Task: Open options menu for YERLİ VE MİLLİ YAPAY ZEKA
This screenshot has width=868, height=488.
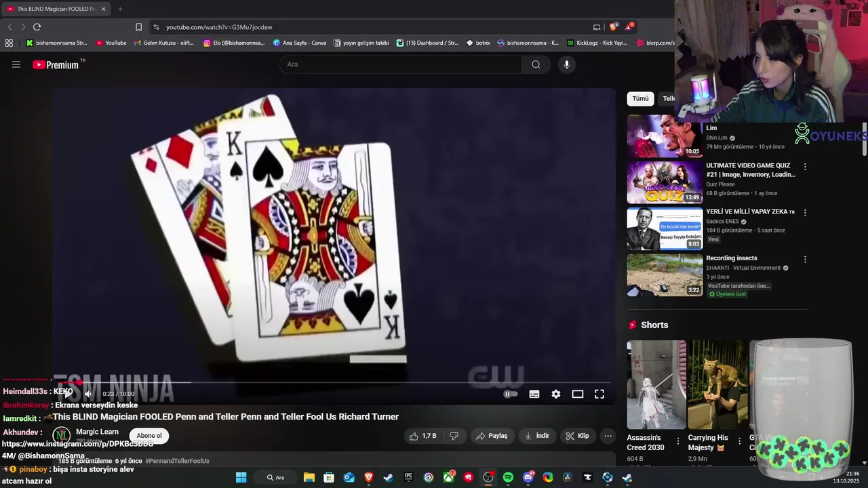Action: click(805, 213)
